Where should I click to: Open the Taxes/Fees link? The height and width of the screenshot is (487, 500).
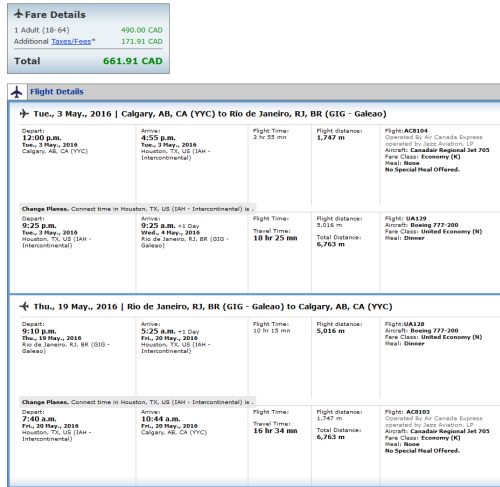click(x=71, y=42)
